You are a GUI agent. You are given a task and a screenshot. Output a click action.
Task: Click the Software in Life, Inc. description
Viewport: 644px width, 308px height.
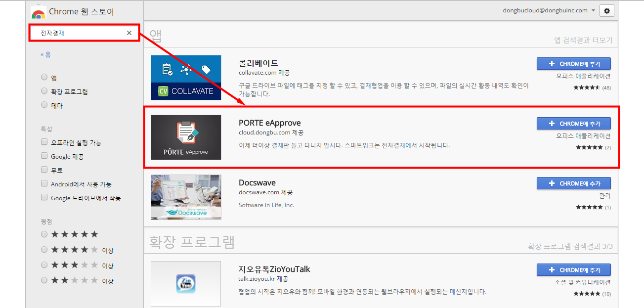[x=266, y=205]
